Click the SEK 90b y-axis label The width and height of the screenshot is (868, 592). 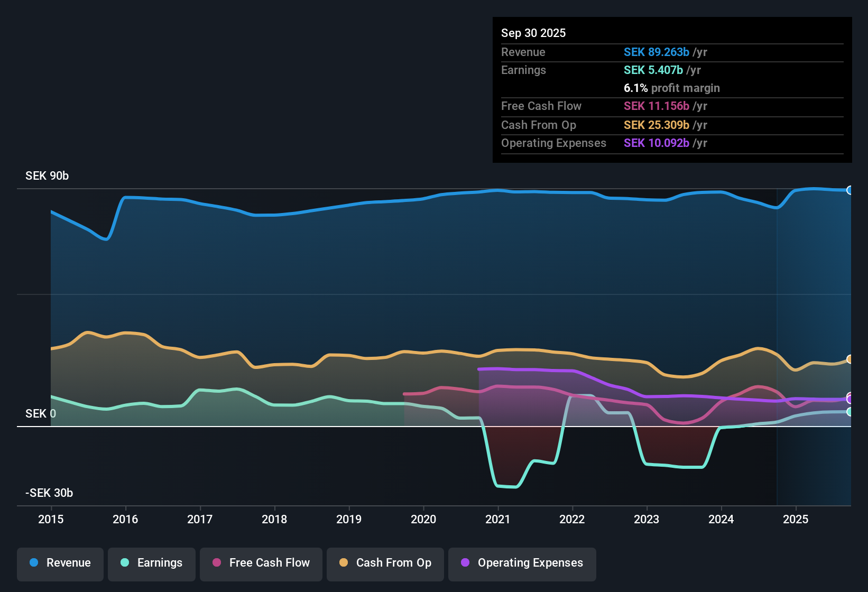click(47, 175)
